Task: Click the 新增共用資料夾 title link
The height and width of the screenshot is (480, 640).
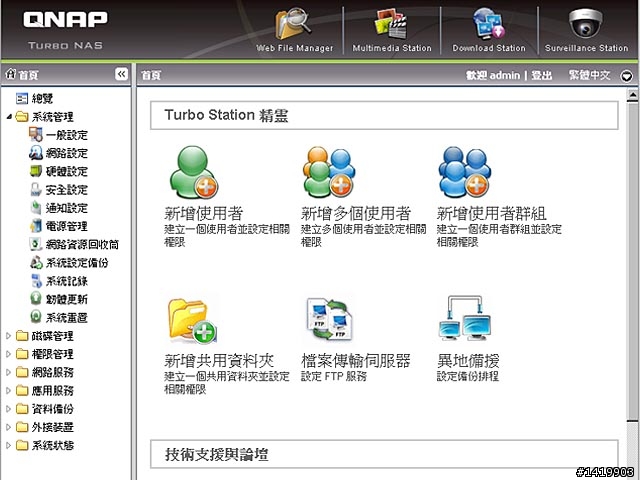Action: tap(219, 361)
